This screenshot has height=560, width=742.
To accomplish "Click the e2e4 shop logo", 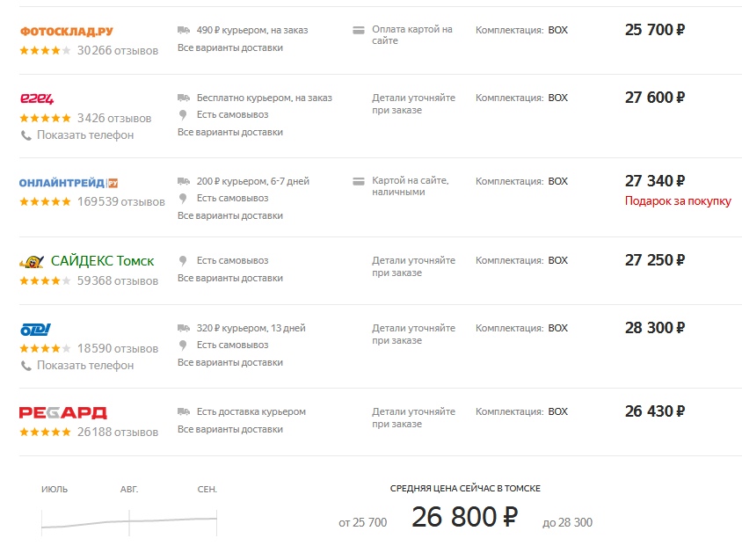I will coord(37,98).
